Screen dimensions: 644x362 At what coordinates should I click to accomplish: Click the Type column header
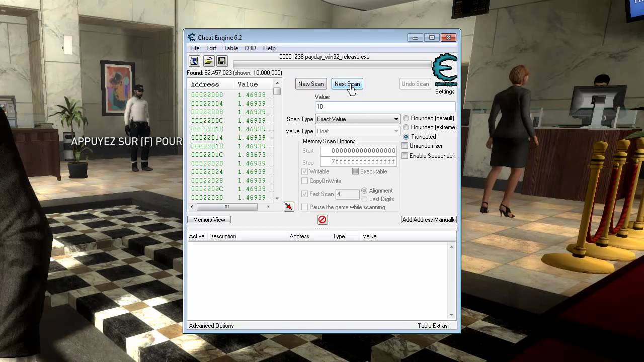click(x=339, y=236)
